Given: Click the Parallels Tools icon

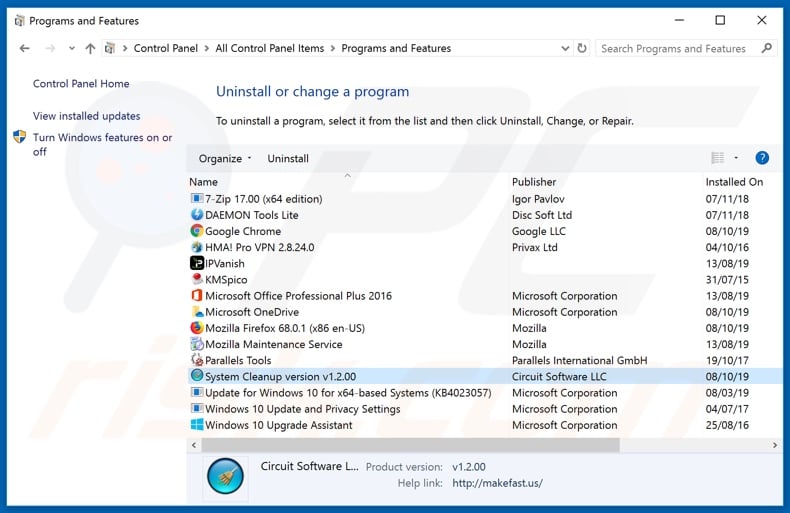Looking at the screenshot, I should (196, 360).
